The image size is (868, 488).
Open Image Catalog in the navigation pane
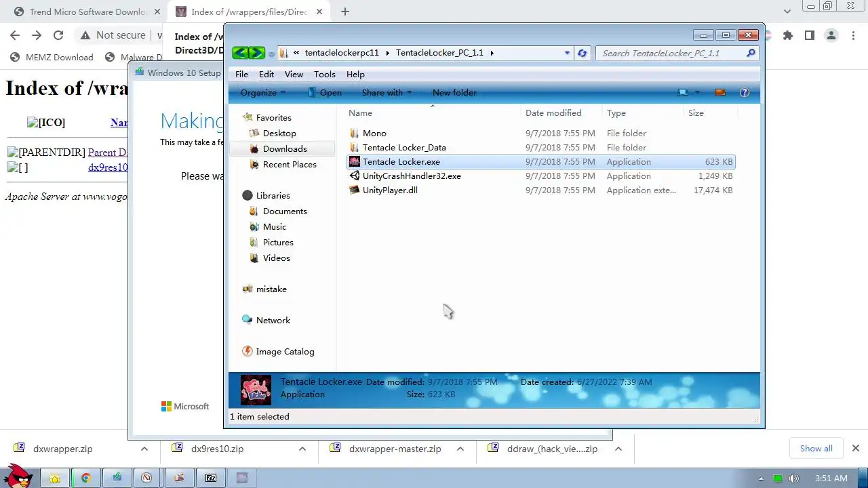[285, 352]
